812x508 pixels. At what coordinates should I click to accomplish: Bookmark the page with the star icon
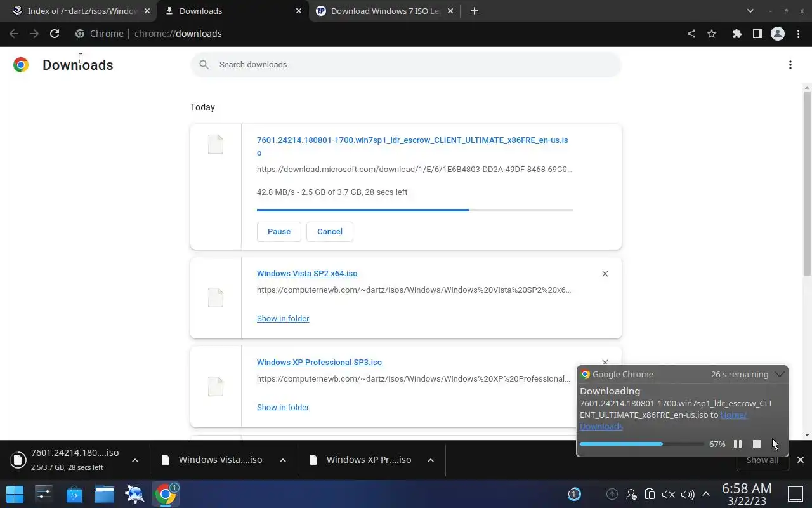[x=712, y=34]
